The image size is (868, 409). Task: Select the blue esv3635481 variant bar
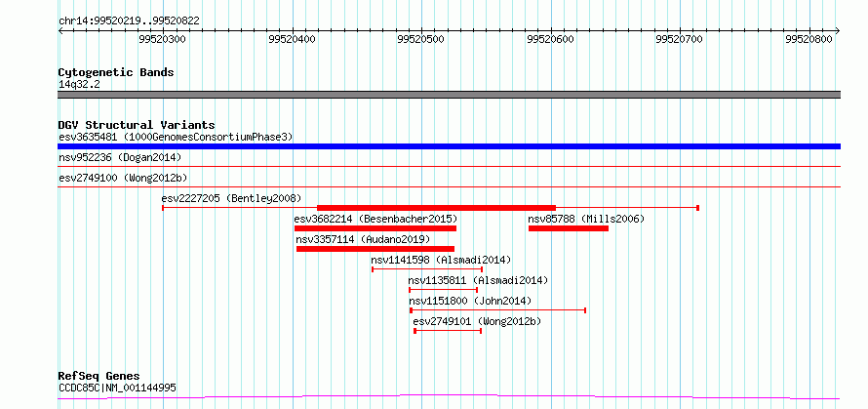coord(449,146)
